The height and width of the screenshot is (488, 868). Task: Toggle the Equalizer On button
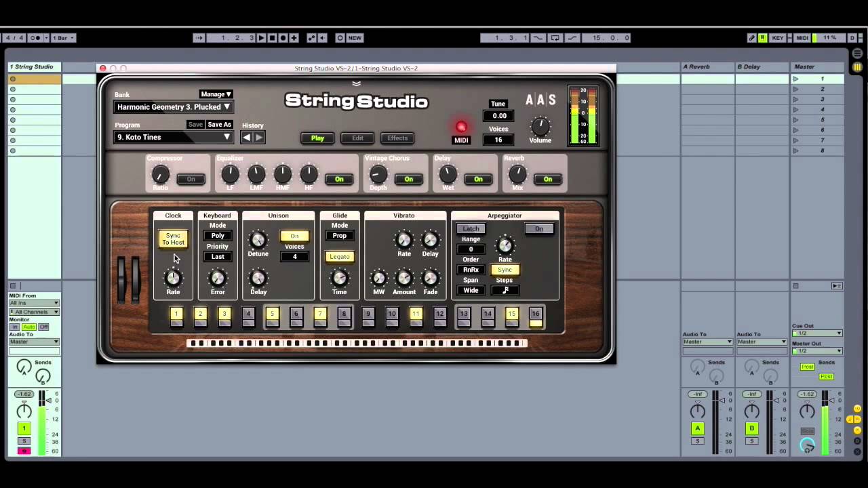339,179
